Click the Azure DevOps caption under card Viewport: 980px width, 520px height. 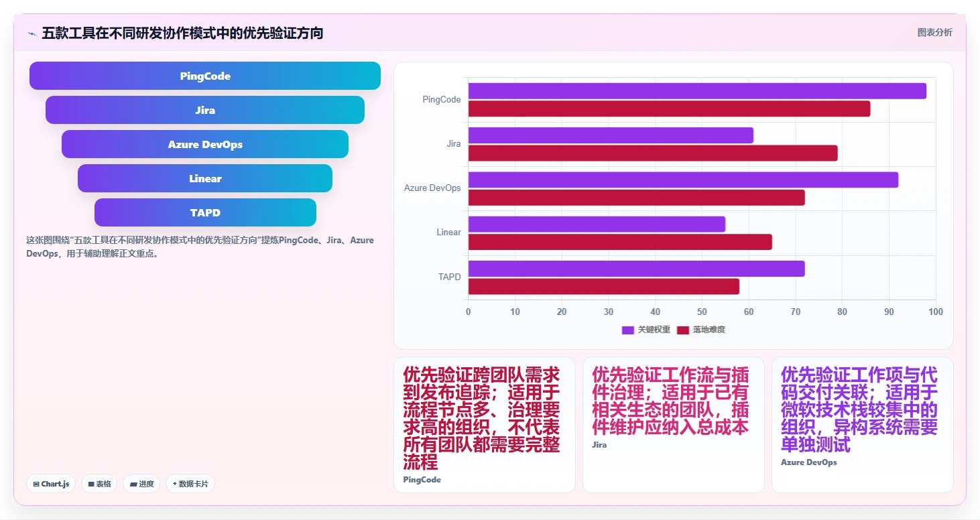point(809,462)
